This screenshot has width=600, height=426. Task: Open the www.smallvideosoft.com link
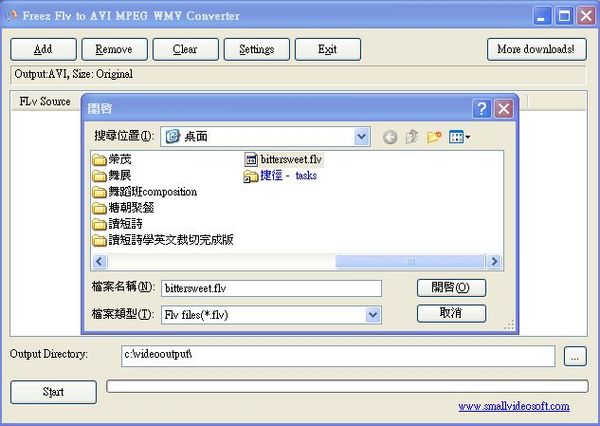[514, 406]
